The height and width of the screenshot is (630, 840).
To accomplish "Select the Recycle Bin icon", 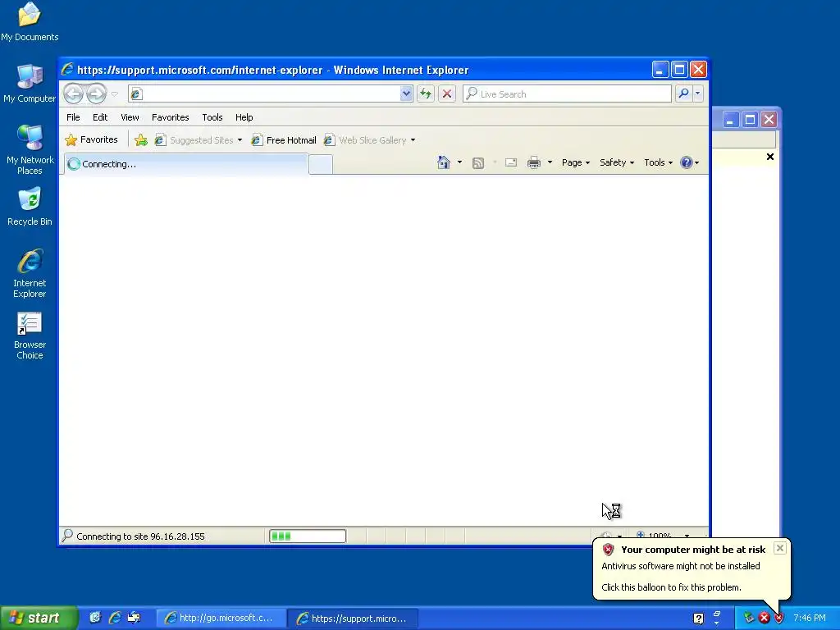I will coord(30,206).
